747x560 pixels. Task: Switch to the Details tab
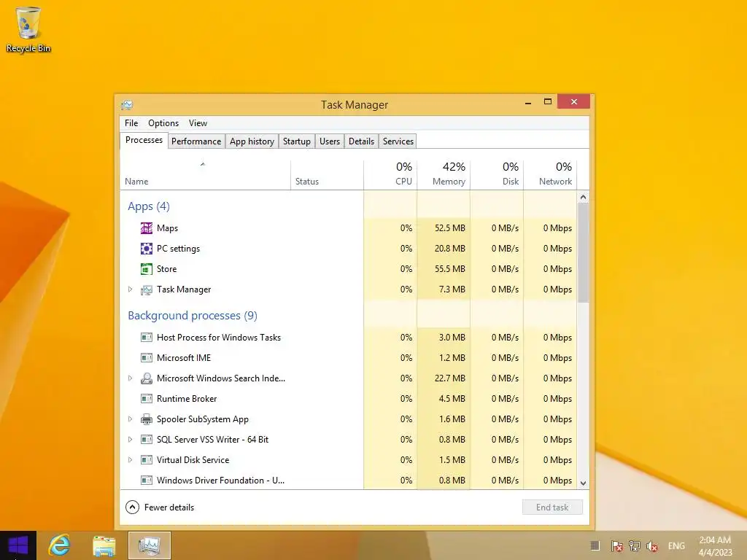tap(361, 141)
